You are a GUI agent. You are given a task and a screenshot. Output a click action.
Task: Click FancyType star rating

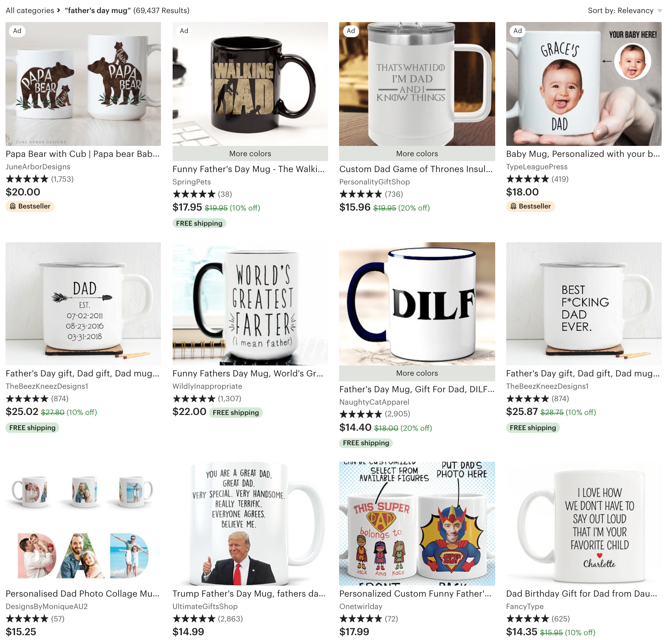click(528, 619)
